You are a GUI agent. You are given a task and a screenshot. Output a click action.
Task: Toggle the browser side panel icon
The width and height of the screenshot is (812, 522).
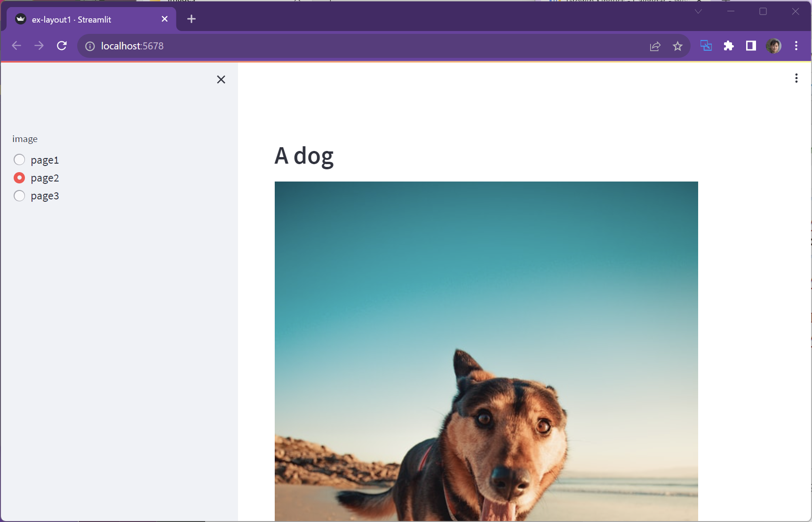[x=751, y=46]
